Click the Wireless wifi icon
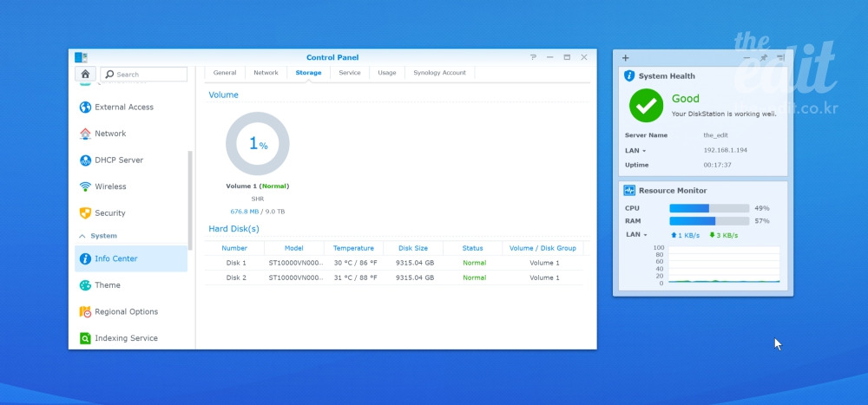This screenshot has height=405, width=868. (85, 187)
